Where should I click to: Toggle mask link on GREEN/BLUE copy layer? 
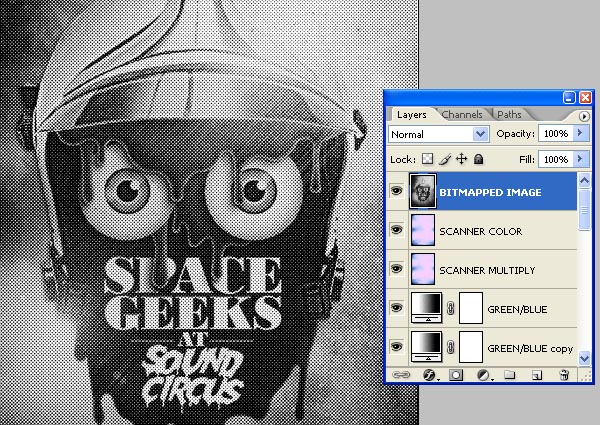tap(451, 347)
